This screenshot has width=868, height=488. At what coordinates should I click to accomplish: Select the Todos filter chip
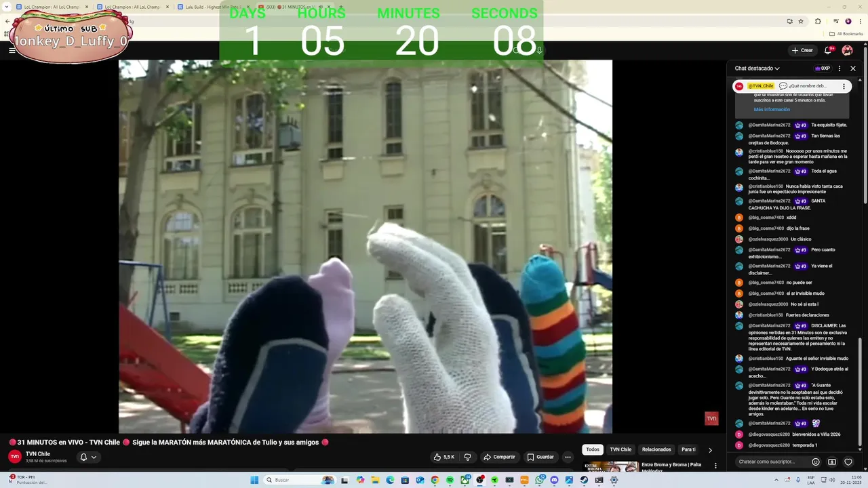click(x=593, y=449)
